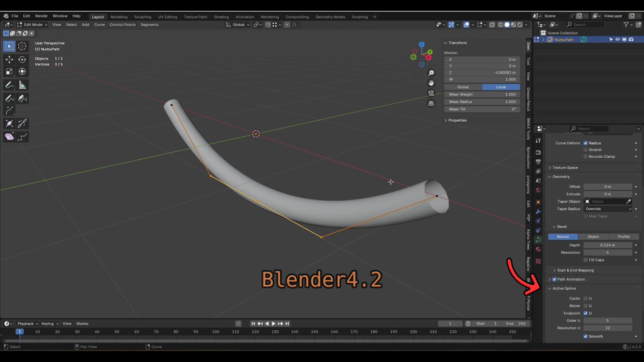Screen dimensions: 644x362
Task: Expand the Texture Space panel
Action: pos(565,167)
